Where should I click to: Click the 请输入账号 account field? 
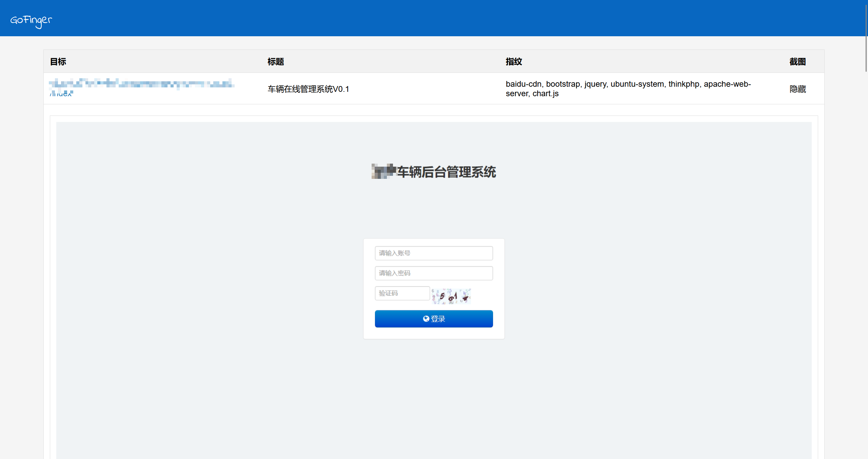pyautogui.click(x=434, y=253)
